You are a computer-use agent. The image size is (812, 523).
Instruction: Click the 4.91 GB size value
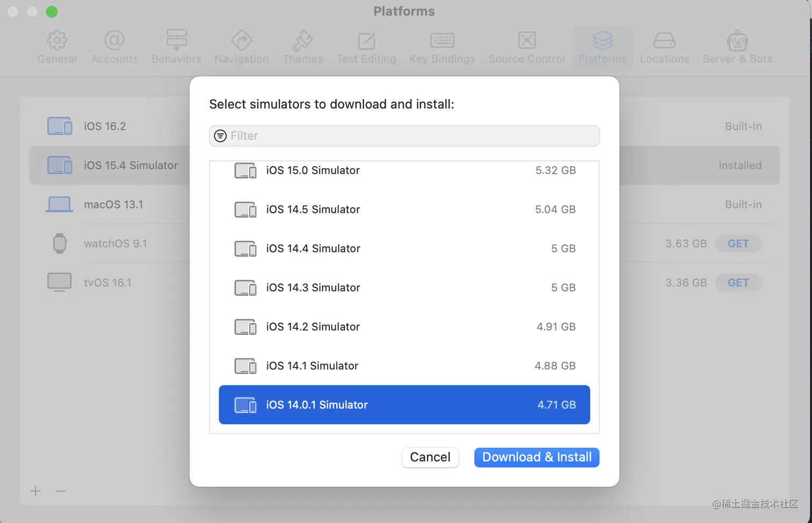point(556,327)
